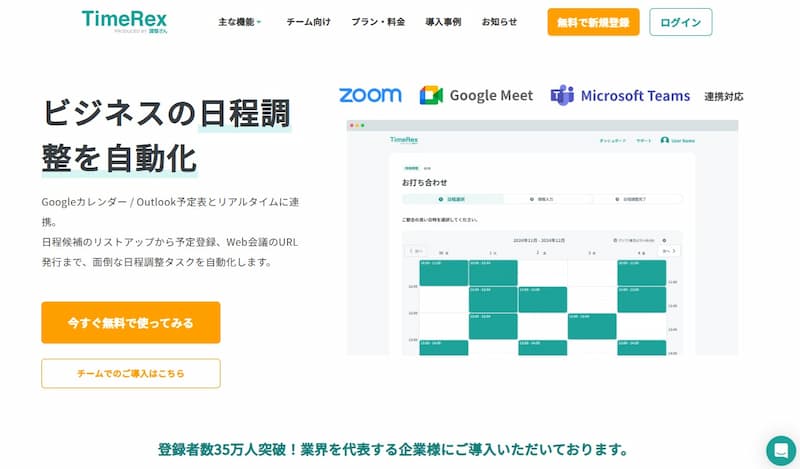Open お知らせ page

point(499,22)
